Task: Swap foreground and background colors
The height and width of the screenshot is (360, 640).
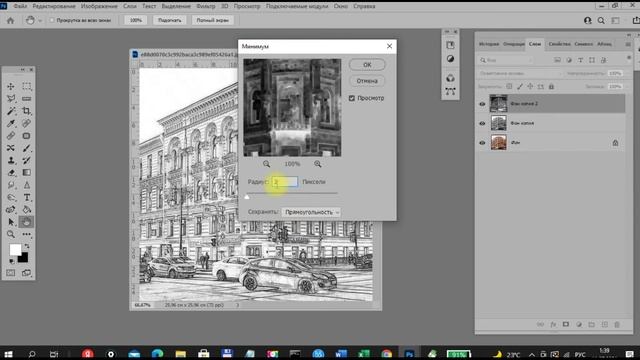Action: [x=27, y=246]
